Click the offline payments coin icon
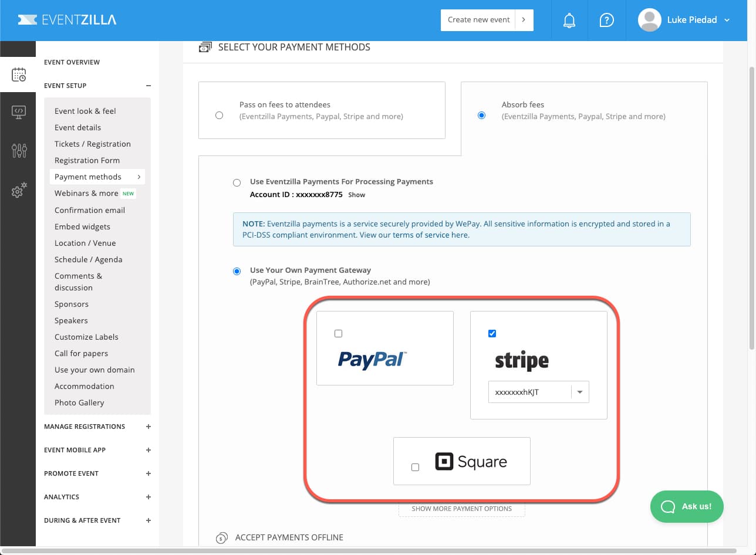 221,537
